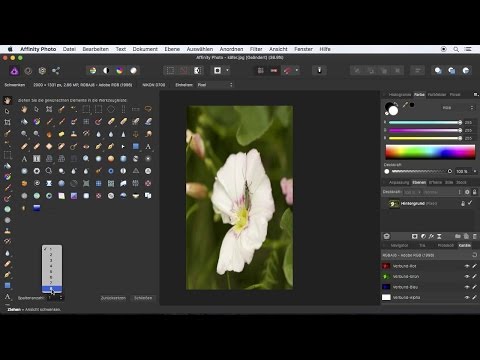Click the Adjustments icon below layers
Viewport: 480px width, 360px height.
pyautogui.click(x=423, y=236)
